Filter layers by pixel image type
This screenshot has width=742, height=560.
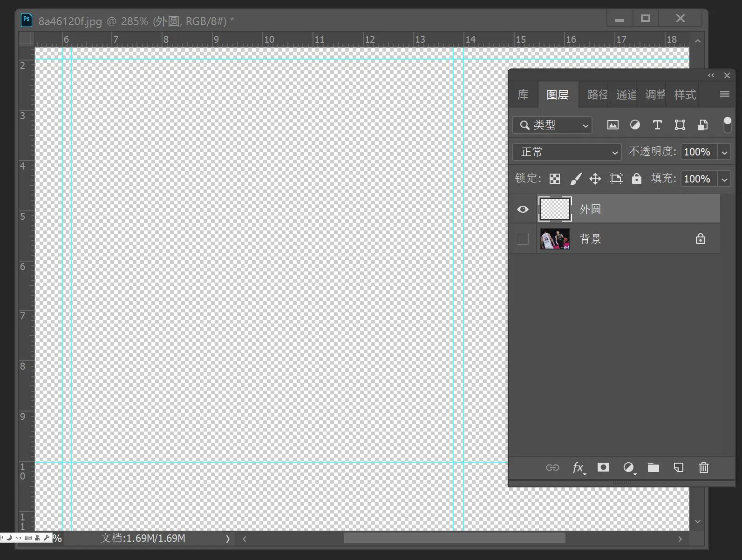[613, 125]
